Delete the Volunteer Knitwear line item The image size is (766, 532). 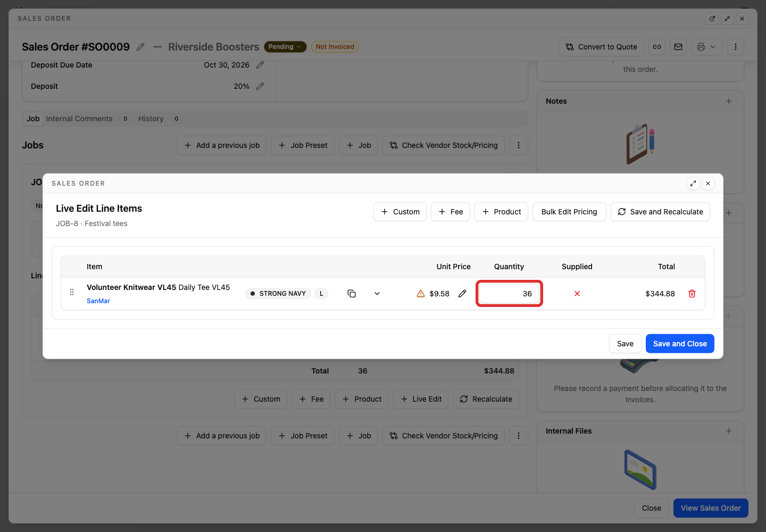coord(692,294)
